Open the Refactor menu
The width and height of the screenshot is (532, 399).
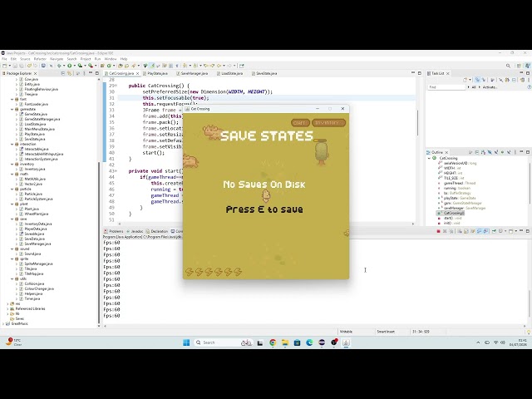(x=40, y=59)
